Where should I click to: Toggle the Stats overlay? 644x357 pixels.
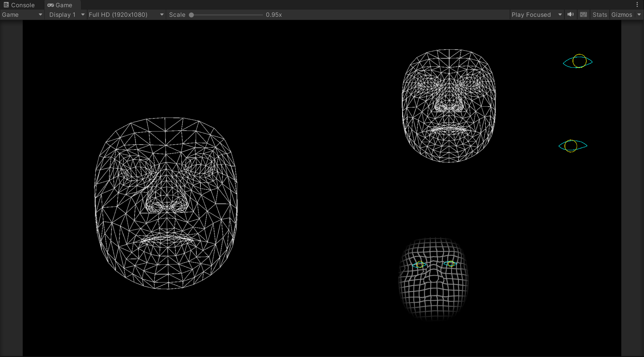[x=600, y=15]
